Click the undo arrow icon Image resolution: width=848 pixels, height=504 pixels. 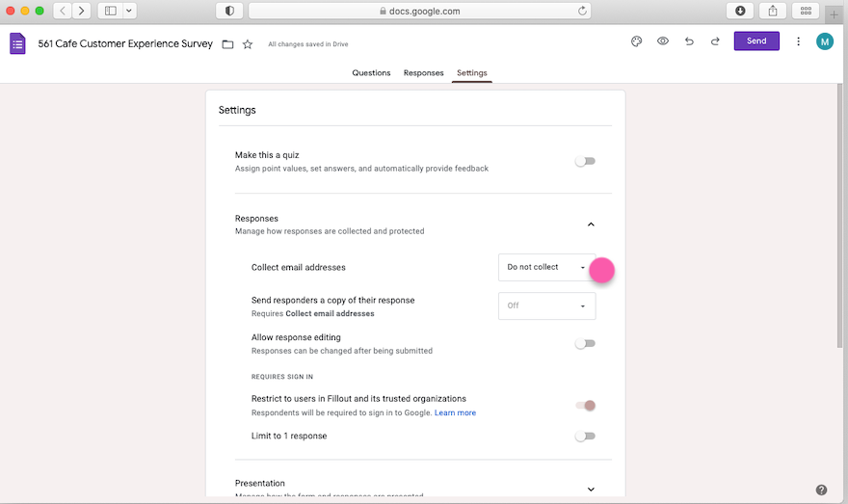pyautogui.click(x=689, y=41)
